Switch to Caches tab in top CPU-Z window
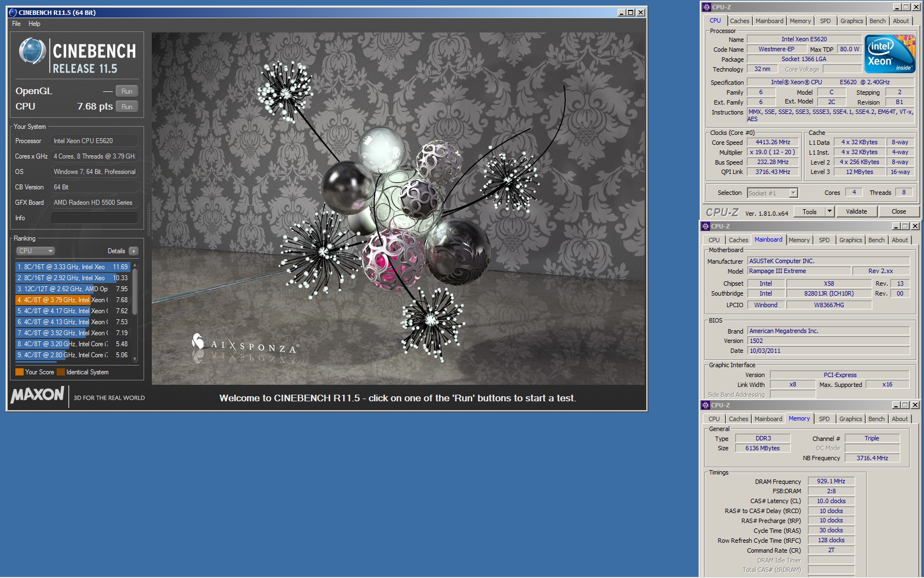 (x=740, y=21)
